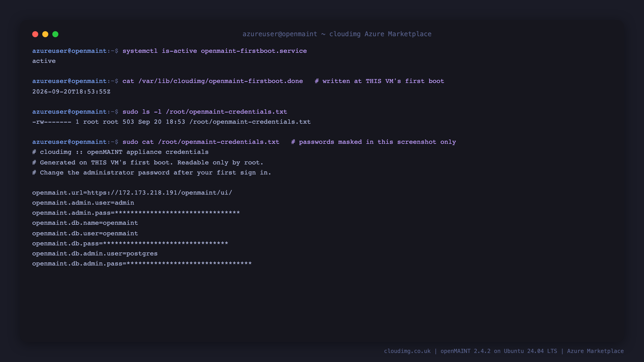
Task: Click the masked openmaint.db.admin.pass line
Action: (142, 263)
